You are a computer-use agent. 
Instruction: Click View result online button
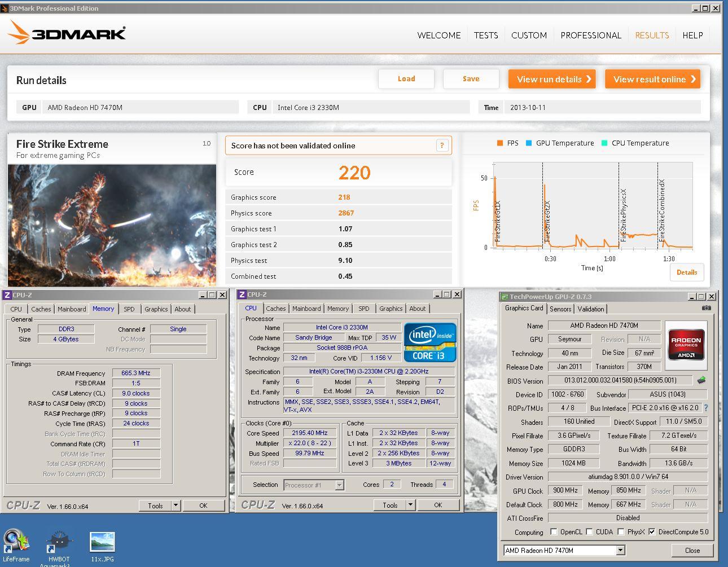(653, 79)
